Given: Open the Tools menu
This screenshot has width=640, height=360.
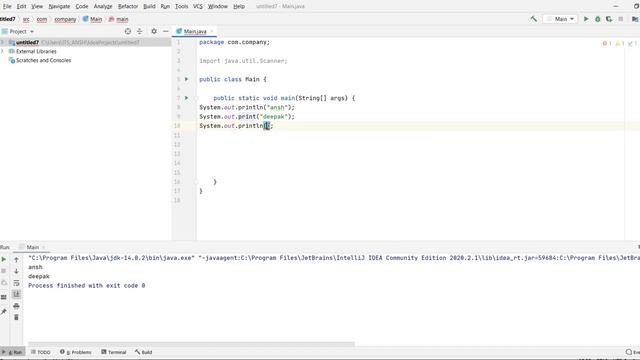Looking at the screenshot, I should click(x=182, y=6).
